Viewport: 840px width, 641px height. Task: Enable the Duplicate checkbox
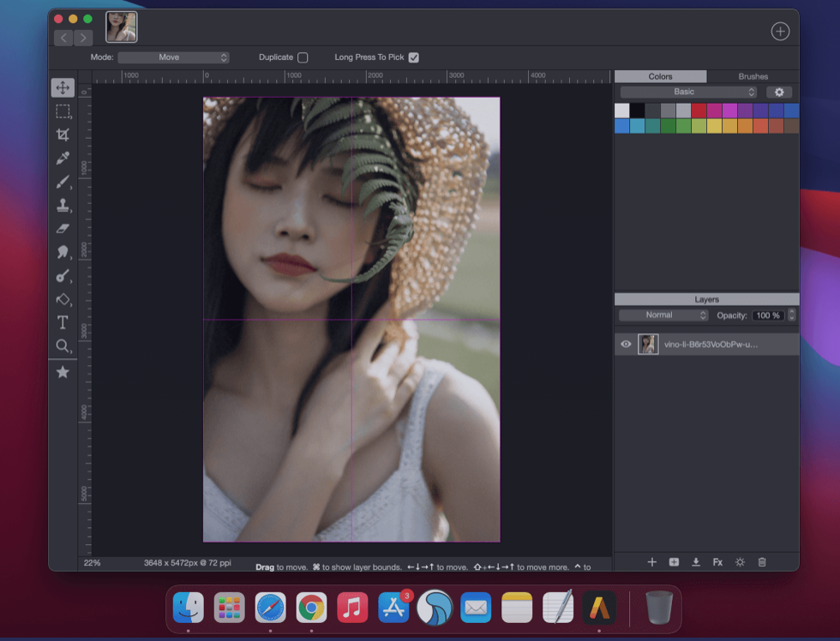pyautogui.click(x=304, y=57)
